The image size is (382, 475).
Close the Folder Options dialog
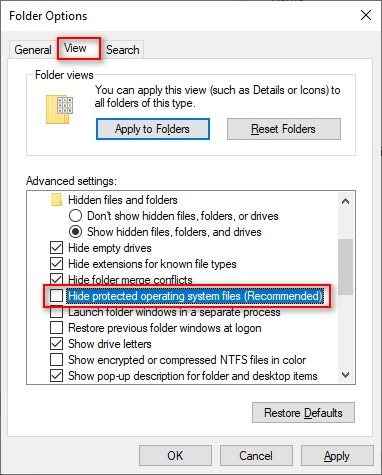[366, 15]
